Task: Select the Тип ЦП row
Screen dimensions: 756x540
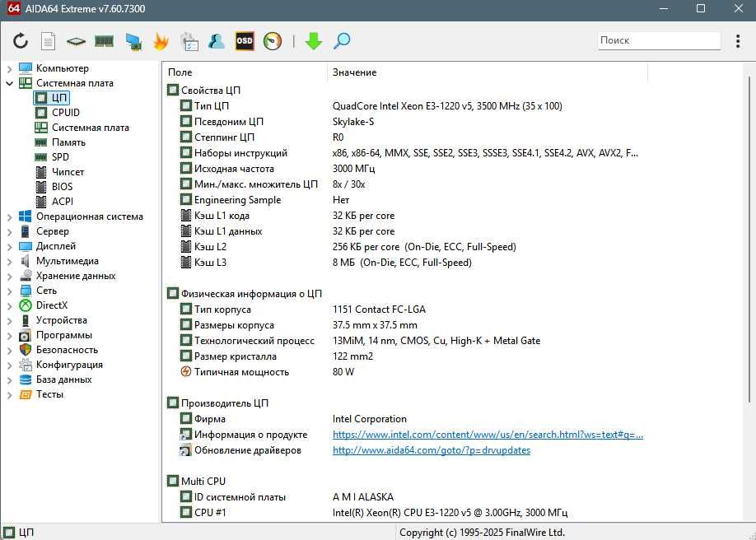Action: [405, 106]
